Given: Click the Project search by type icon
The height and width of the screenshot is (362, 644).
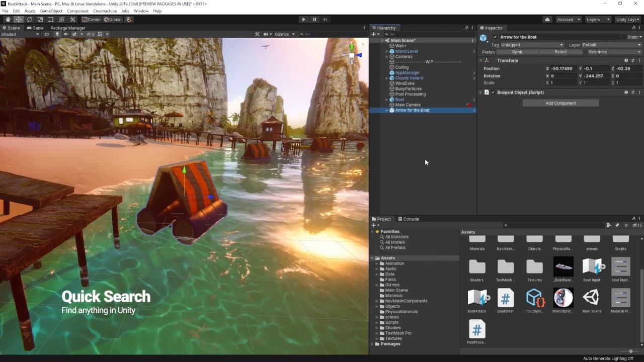Looking at the screenshot, I should (609, 225).
